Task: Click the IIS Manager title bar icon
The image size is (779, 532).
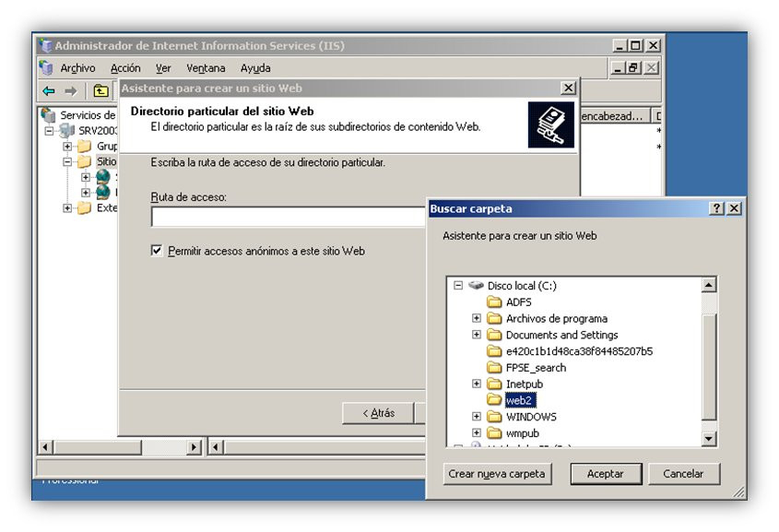Action: point(46,46)
